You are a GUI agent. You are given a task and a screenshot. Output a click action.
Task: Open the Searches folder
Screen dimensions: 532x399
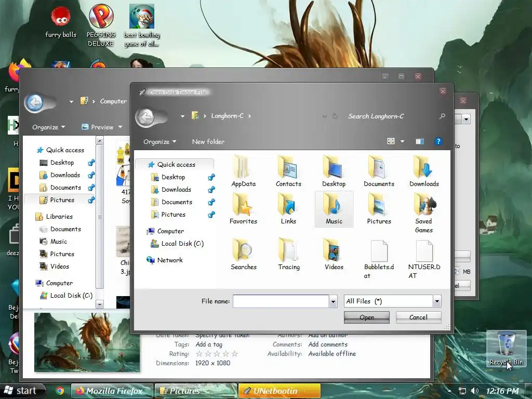tap(243, 255)
